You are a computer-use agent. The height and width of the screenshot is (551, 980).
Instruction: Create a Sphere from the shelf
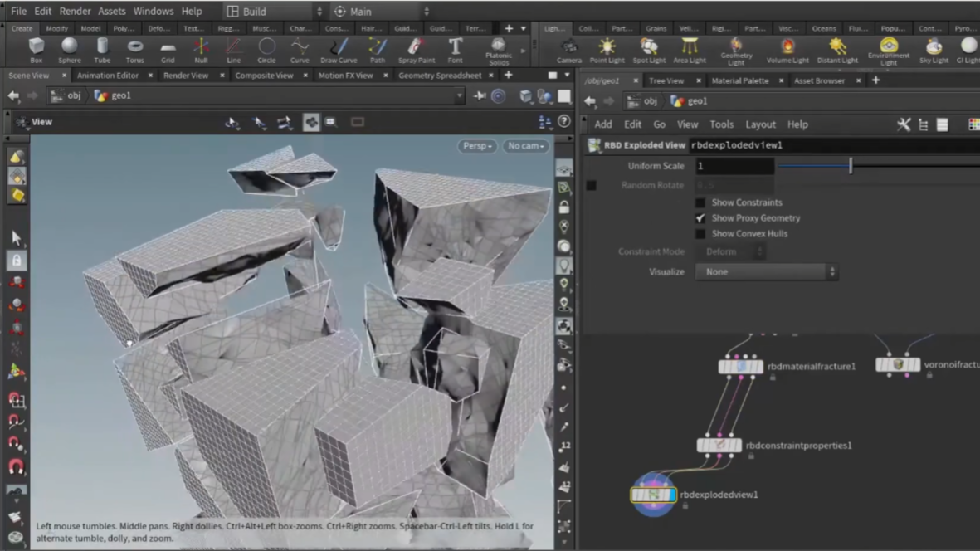click(70, 50)
